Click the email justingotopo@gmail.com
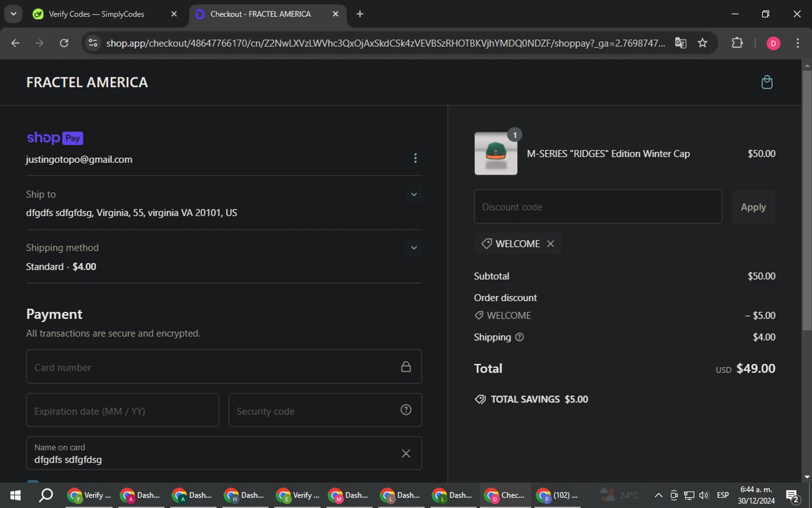812x508 pixels. (79, 159)
